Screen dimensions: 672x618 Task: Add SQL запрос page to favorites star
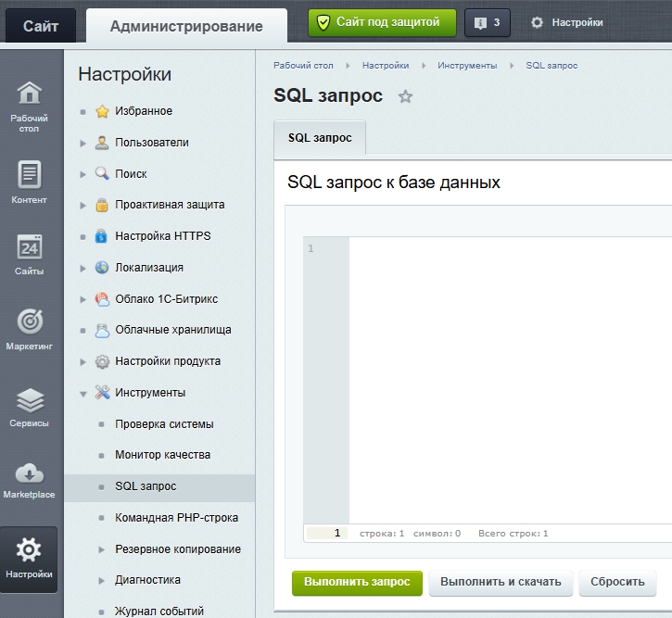405,96
